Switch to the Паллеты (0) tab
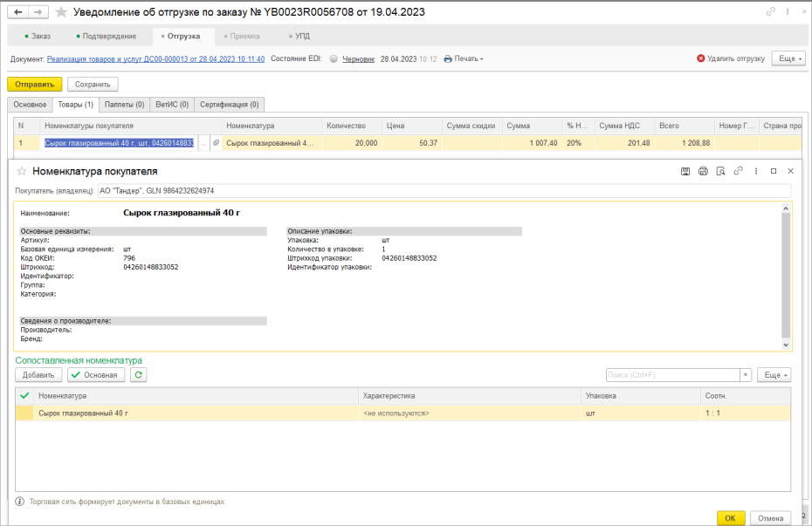This screenshot has height=526, width=812. pos(124,105)
